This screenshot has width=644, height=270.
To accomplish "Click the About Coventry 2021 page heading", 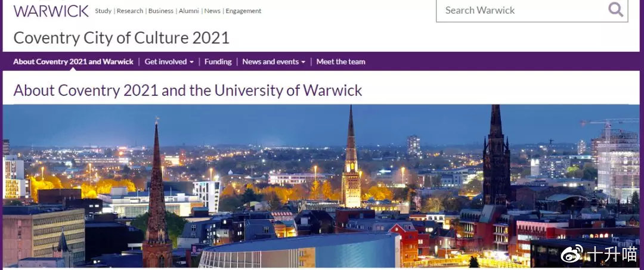I will point(188,90).
